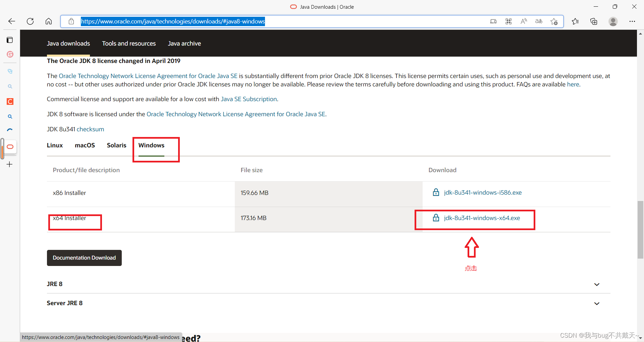
Task: Switch to the Linux tab
Action: pos(55,145)
